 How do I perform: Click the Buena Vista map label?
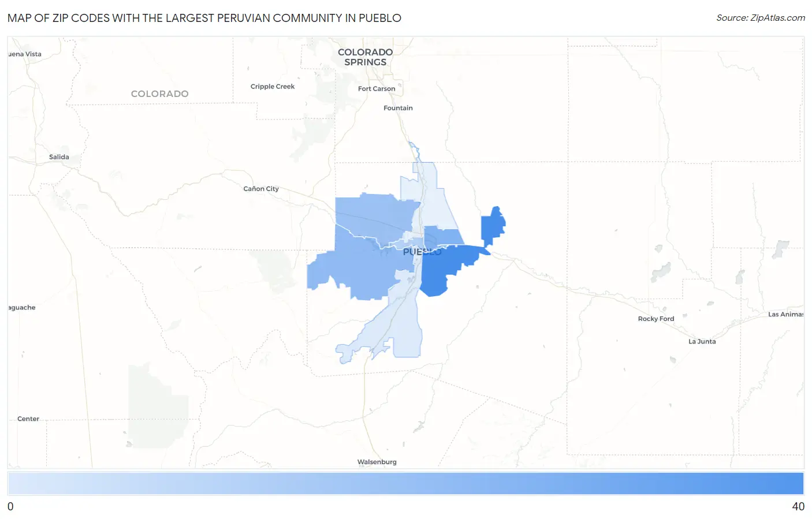coord(25,54)
